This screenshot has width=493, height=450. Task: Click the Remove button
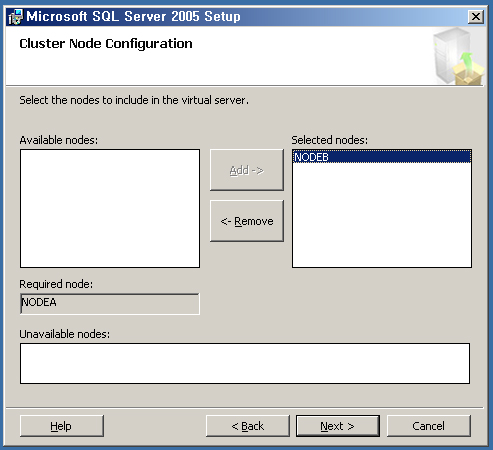[247, 221]
